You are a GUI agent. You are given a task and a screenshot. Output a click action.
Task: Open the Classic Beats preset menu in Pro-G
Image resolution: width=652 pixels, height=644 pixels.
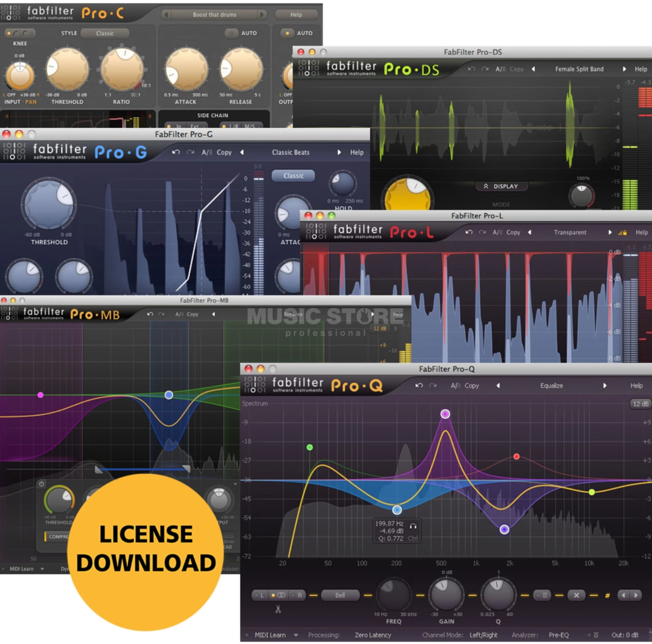(291, 152)
